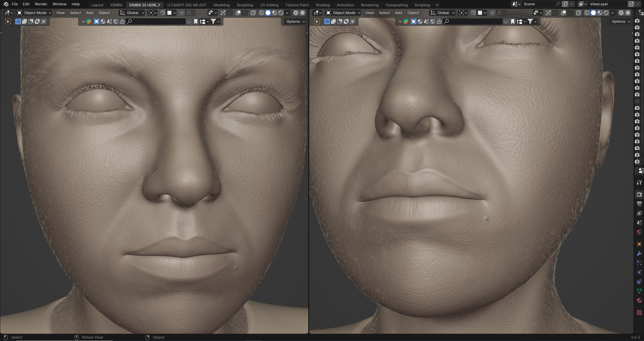This screenshot has height=341, width=644.
Task: Select tweak tool in left viewport
Action: (x=8, y=21)
